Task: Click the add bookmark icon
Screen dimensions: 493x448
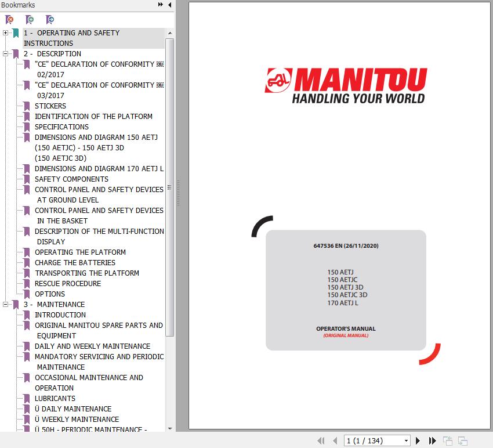Action: click(x=30, y=20)
